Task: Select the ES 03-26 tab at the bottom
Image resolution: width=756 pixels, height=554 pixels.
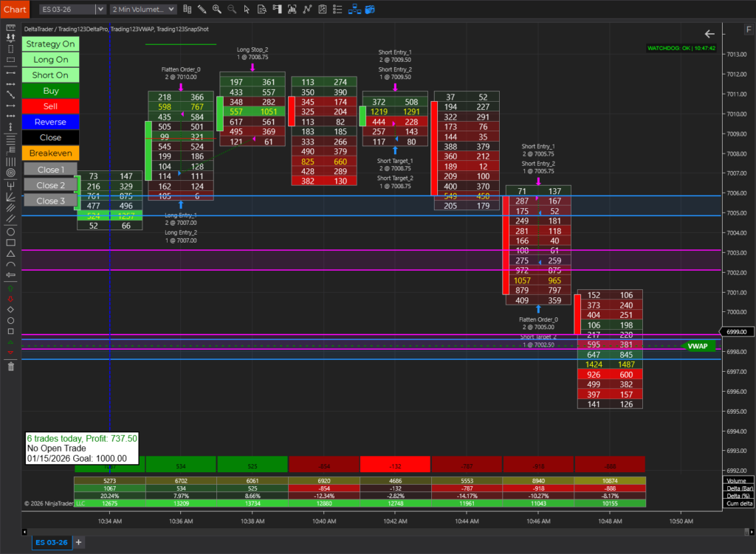Action: (x=51, y=541)
